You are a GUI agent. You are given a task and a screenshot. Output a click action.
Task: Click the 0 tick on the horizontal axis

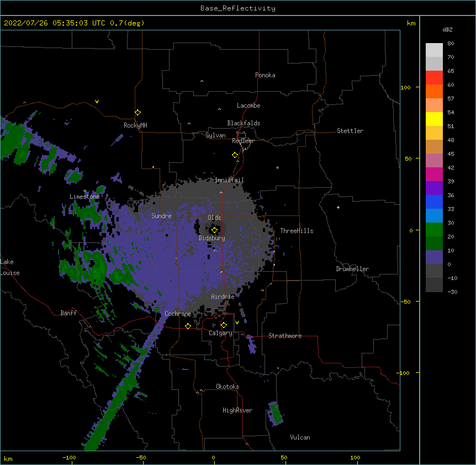[213, 458]
